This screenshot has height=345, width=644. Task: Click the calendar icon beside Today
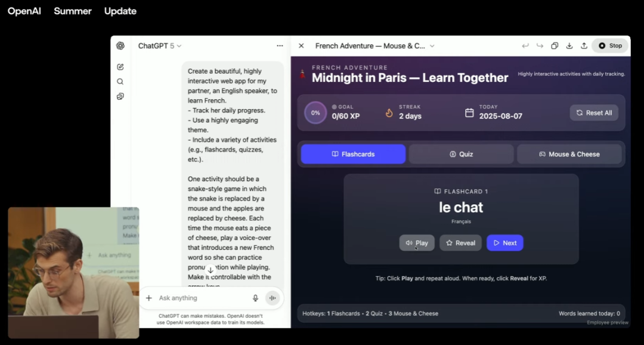pyautogui.click(x=469, y=112)
